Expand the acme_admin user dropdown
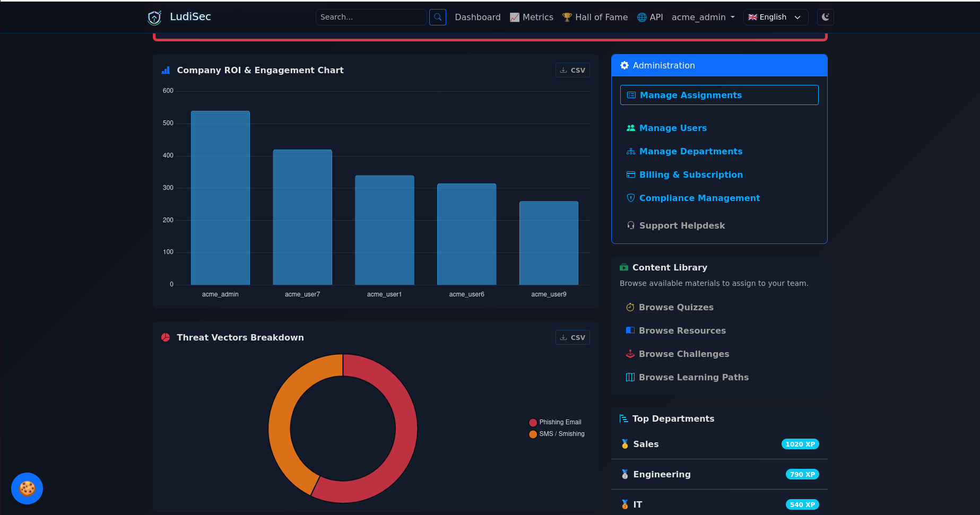The image size is (980, 515). [x=703, y=17]
